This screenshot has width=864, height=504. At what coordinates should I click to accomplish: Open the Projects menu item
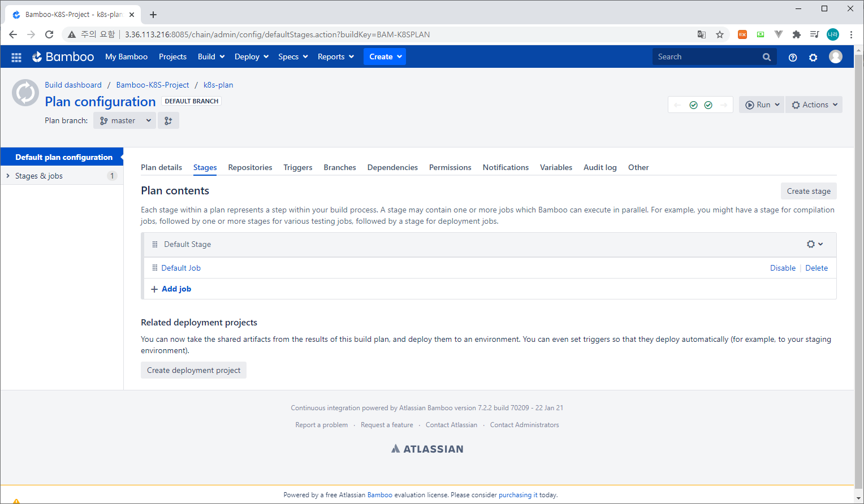coord(172,57)
